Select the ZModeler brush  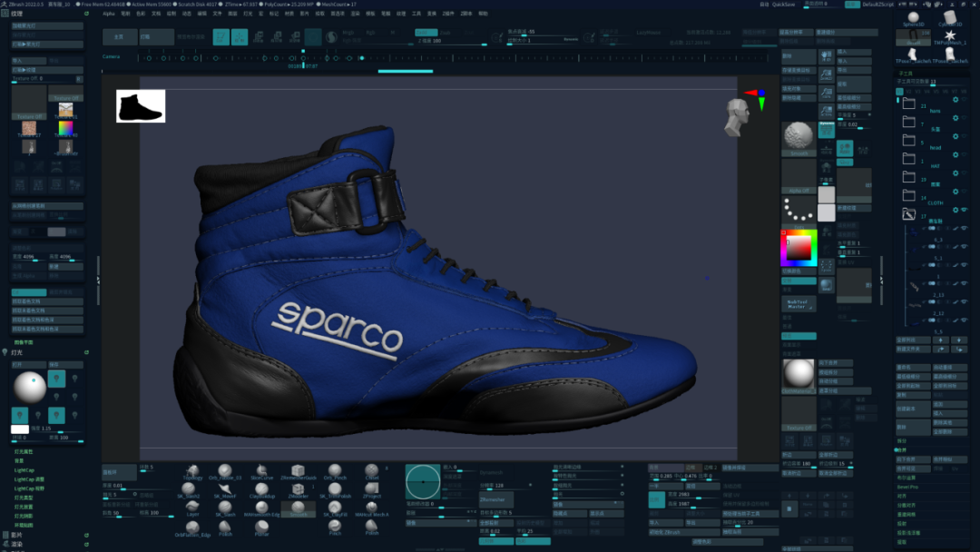point(299,490)
